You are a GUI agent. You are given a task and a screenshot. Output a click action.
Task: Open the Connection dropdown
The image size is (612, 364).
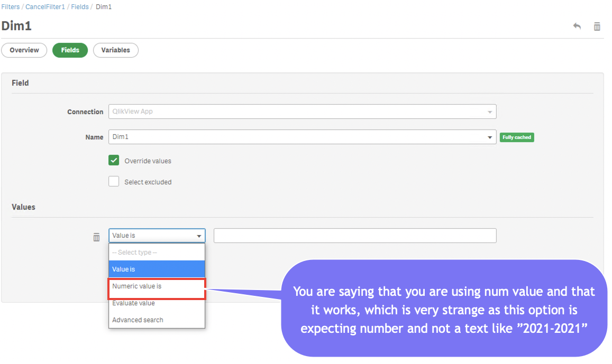tap(303, 111)
